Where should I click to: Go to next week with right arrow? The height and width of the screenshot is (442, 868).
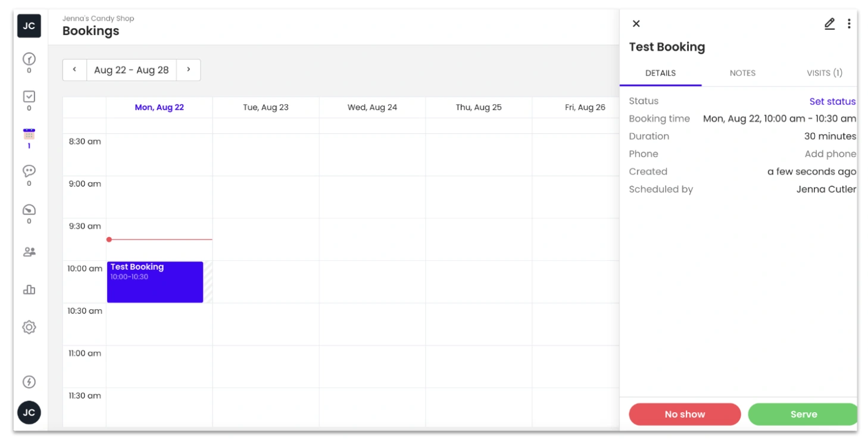tap(188, 70)
